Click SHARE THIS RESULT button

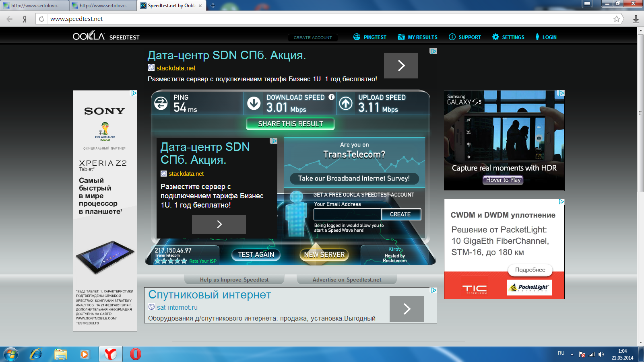(x=290, y=124)
